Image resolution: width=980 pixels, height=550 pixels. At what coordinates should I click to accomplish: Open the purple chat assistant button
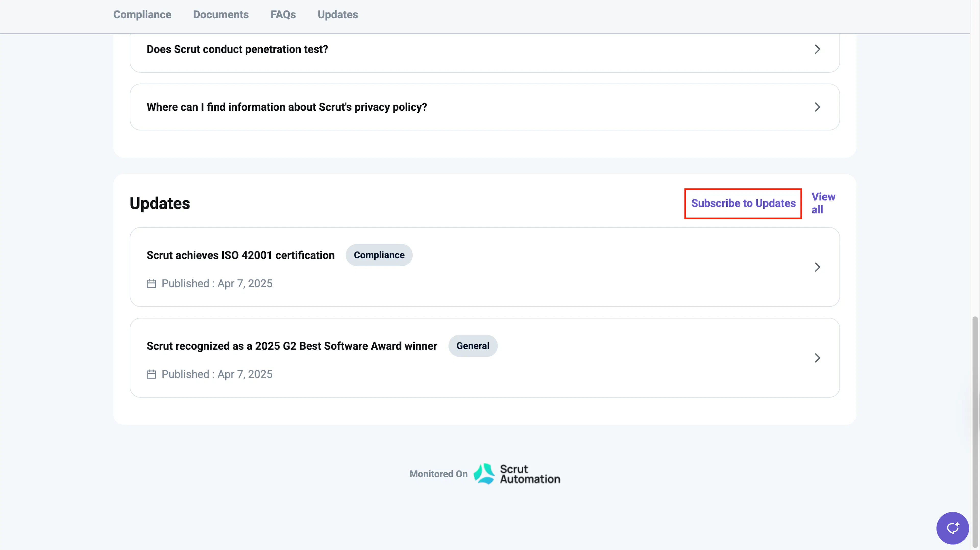pos(952,528)
